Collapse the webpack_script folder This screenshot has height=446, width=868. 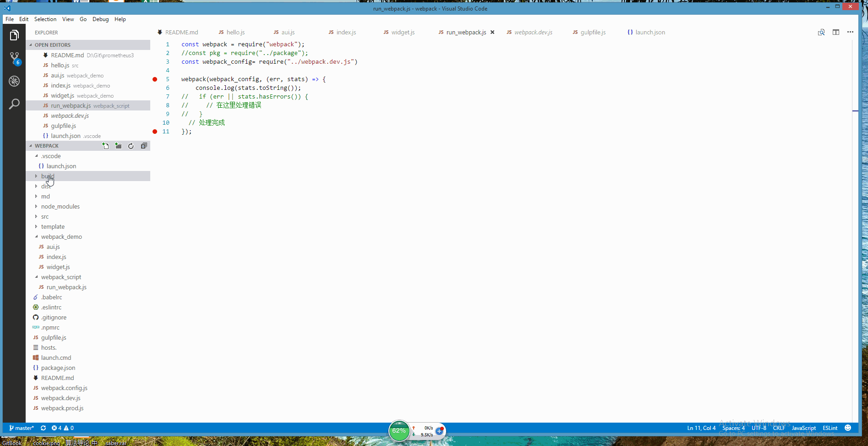pyautogui.click(x=88, y=277)
